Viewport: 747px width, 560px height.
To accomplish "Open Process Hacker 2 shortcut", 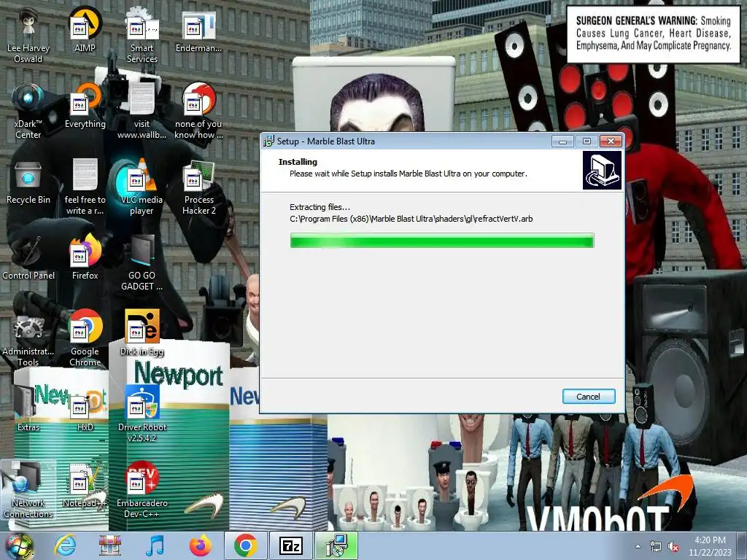I will coord(198,187).
